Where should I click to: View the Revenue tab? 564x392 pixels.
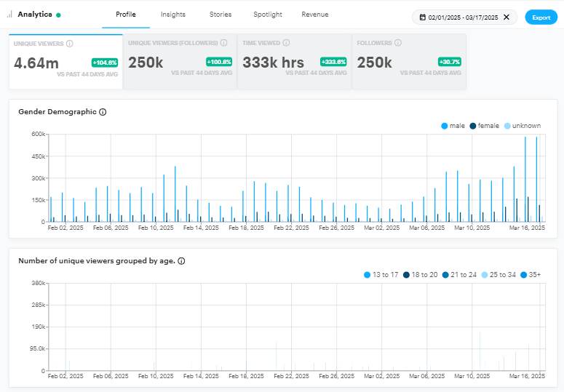click(x=314, y=15)
